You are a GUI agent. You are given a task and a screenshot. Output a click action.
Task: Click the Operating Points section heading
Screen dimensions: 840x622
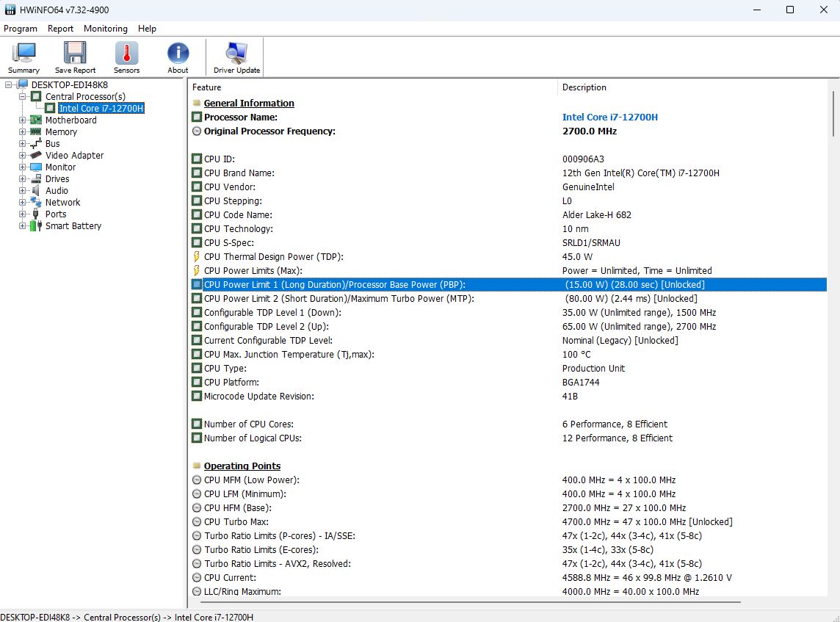click(242, 466)
